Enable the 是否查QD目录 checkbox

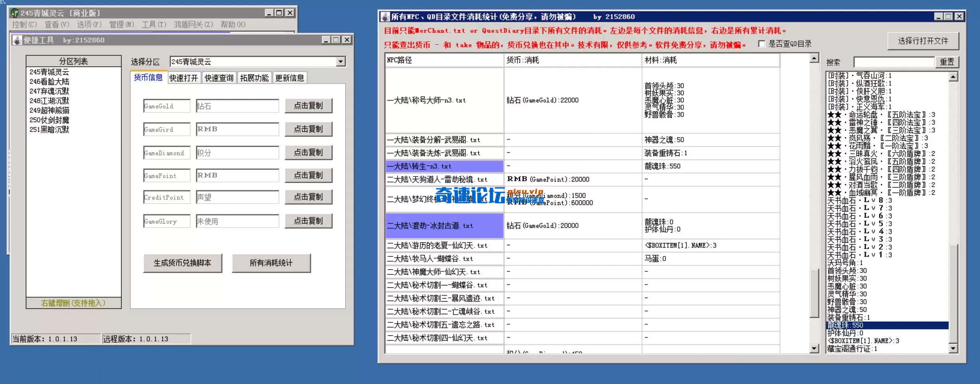(x=761, y=44)
